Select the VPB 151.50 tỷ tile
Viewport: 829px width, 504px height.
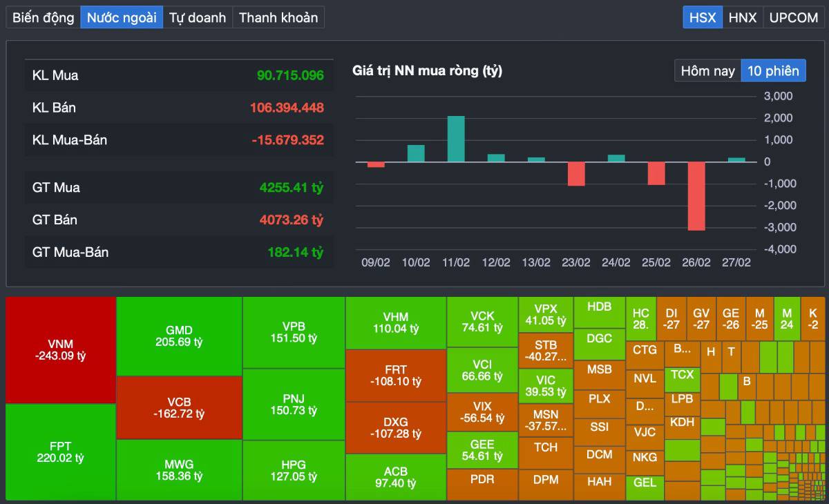[x=294, y=333]
